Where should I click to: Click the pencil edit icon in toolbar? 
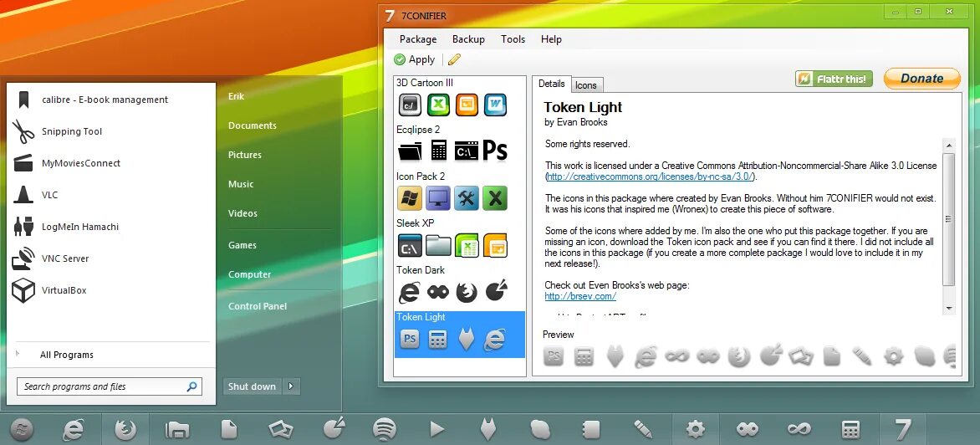454,59
